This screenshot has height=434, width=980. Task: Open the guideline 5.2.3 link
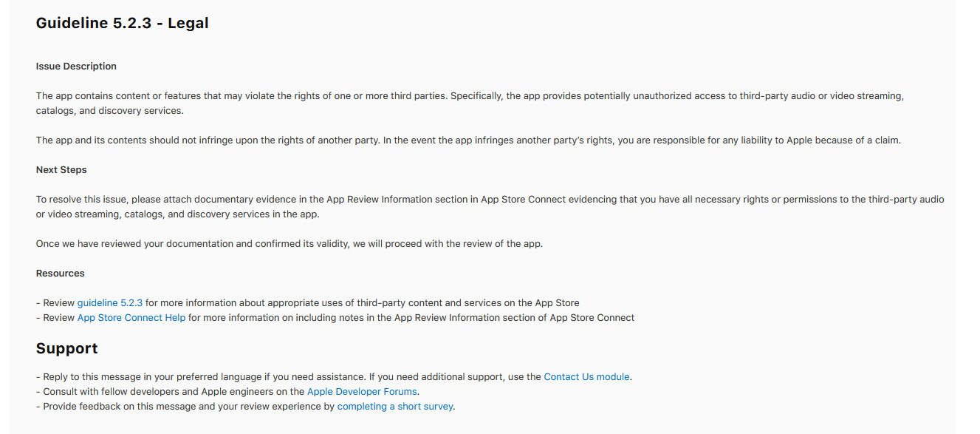tap(110, 303)
